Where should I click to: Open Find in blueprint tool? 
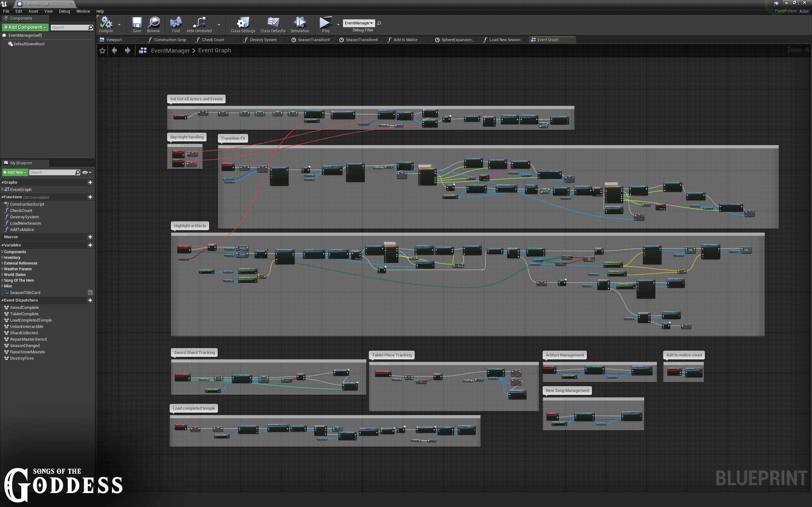176,23
